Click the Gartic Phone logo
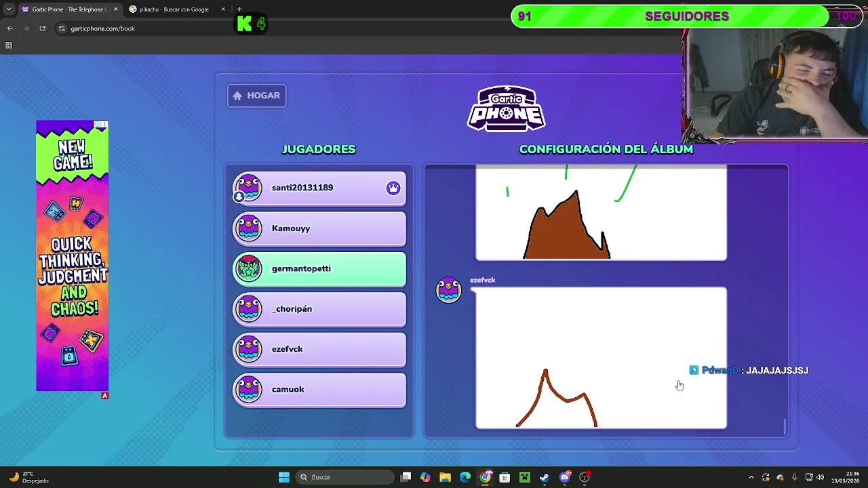 [507, 108]
